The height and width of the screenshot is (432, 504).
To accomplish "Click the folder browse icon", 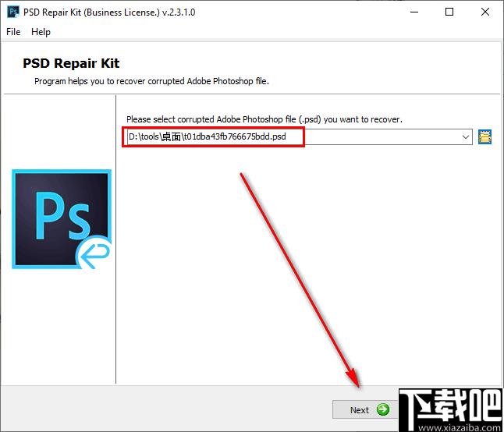I will [x=484, y=136].
